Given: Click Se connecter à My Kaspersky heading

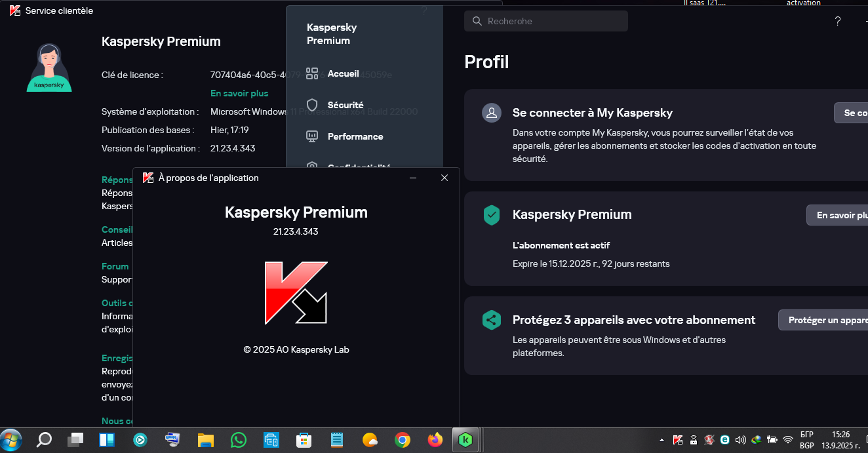Looking at the screenshot, I should point(593,113).
